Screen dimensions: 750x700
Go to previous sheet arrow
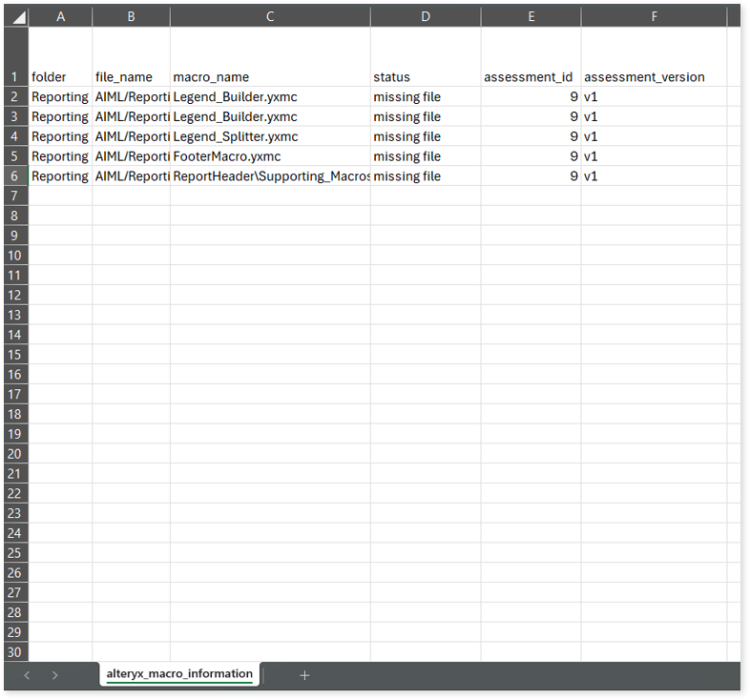[27, 675]
